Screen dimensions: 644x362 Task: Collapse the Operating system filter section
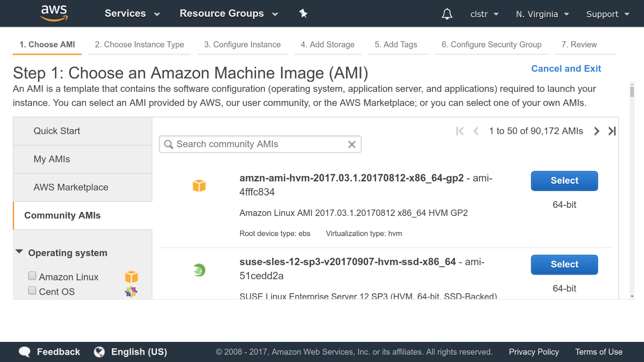pos(19,252)
